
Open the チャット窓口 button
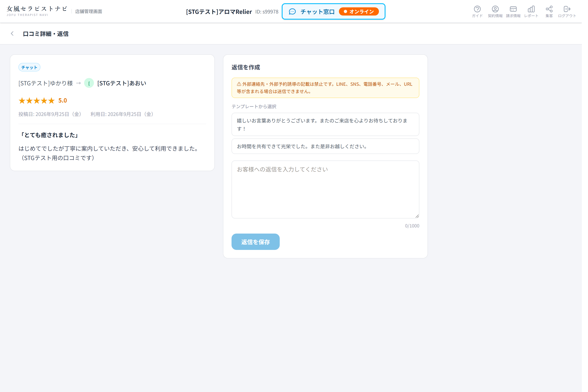pyautogui.click(x=337, y=11)
